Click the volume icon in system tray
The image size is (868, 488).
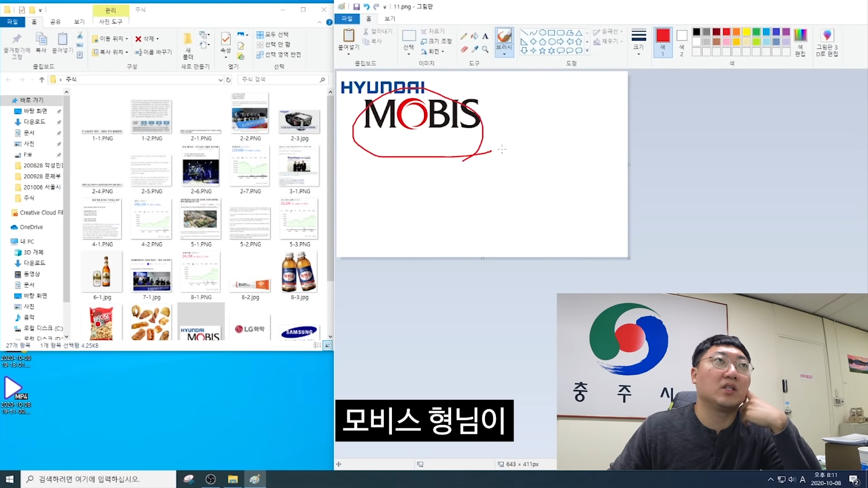[x=792, y=479]
